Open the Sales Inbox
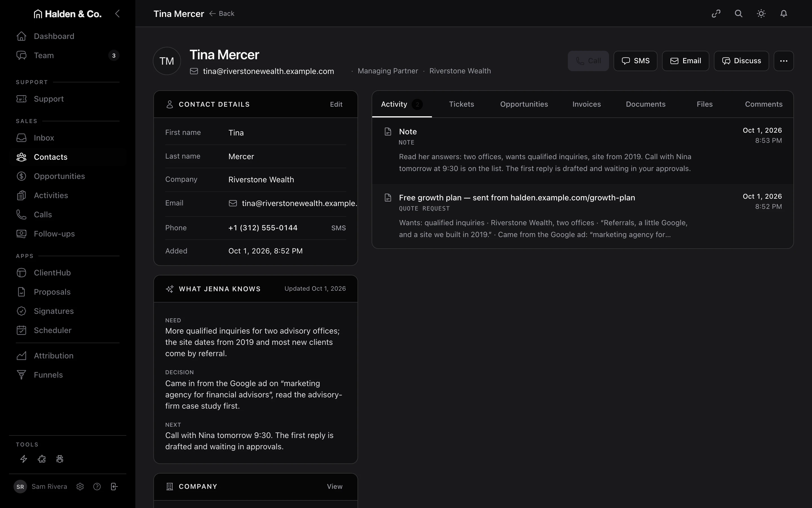812x508 pixels. [67, 138]
